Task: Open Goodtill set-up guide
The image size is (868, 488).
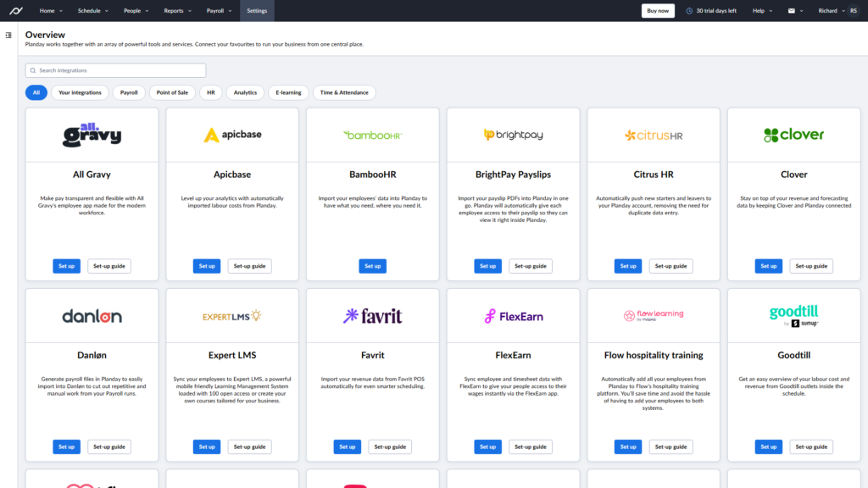Action: (811, 447)
